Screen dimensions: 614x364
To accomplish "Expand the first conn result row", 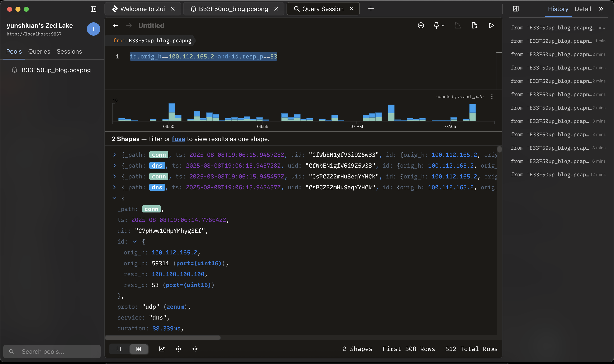I will pyautogui.click(x=114, y=155).
